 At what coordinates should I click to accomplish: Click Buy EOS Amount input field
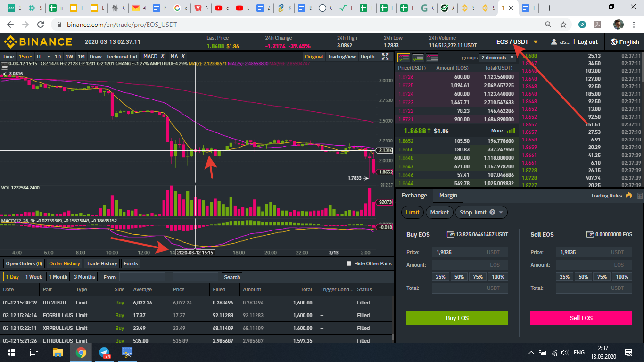[x=470, y=265]
